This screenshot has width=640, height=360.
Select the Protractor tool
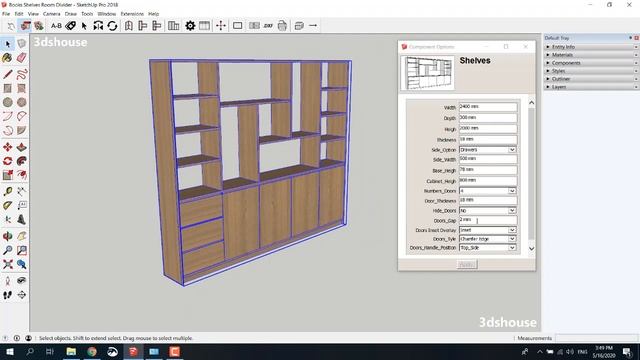7,205
